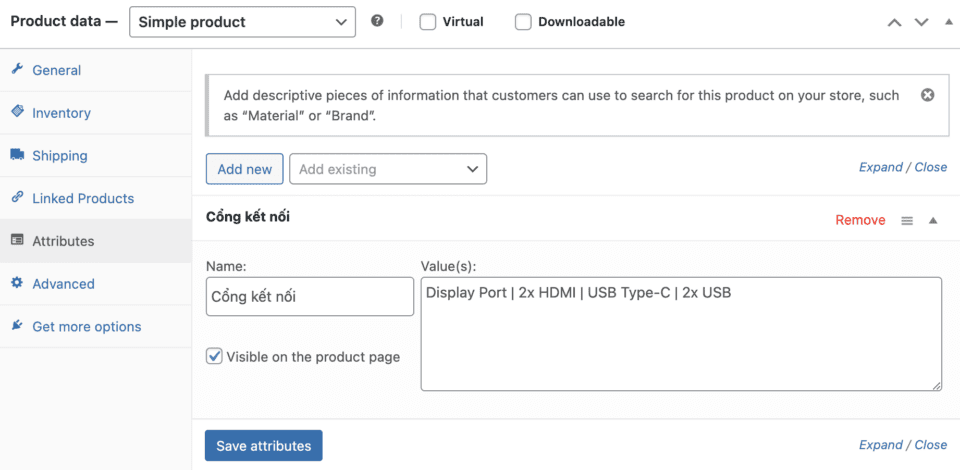Click the top Close link
Viewport: 960px width, 470px height.
click(x=931, y=167)
